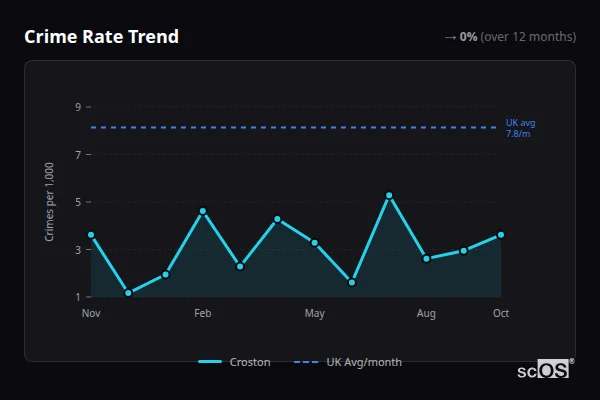Click the 'Aug' x-axis label

click(x=426, y=313)
